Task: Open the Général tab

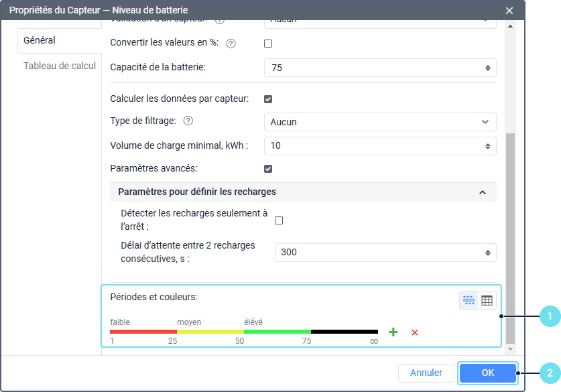Action: (x=40, y=40)
